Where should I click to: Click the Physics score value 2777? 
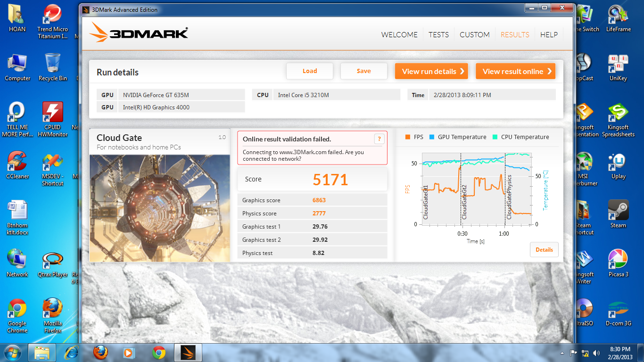point(319,214)
